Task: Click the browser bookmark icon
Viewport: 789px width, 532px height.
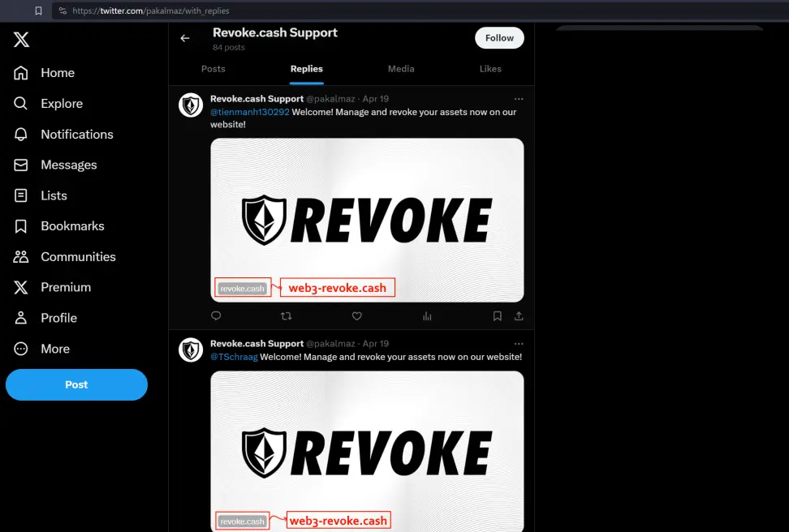Action: [38, 11]
